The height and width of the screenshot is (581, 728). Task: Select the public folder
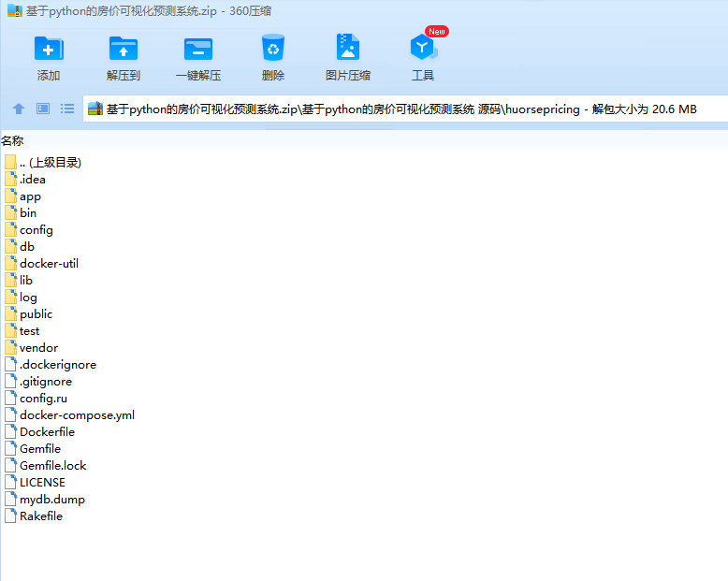[x=29, y=314]
